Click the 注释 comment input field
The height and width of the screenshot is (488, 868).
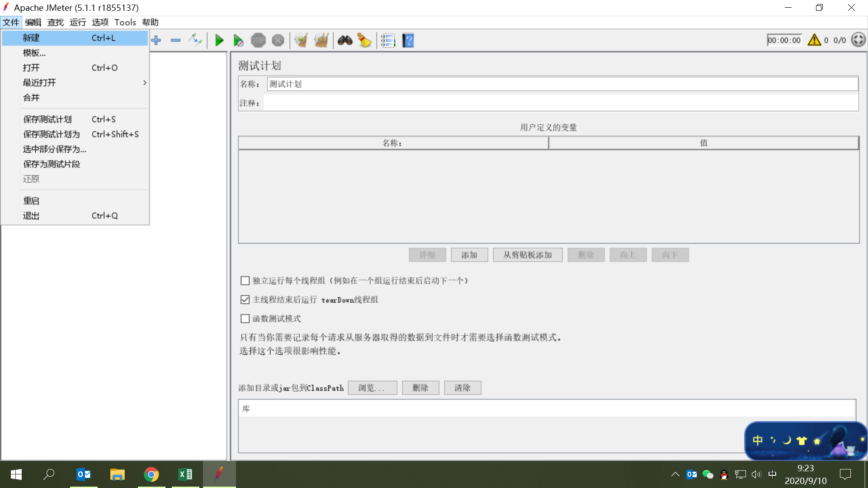click(561, 103)
